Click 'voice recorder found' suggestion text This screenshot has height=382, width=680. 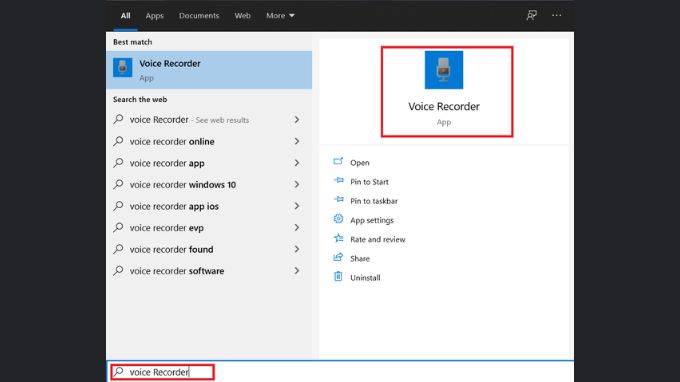pos(171,249)
